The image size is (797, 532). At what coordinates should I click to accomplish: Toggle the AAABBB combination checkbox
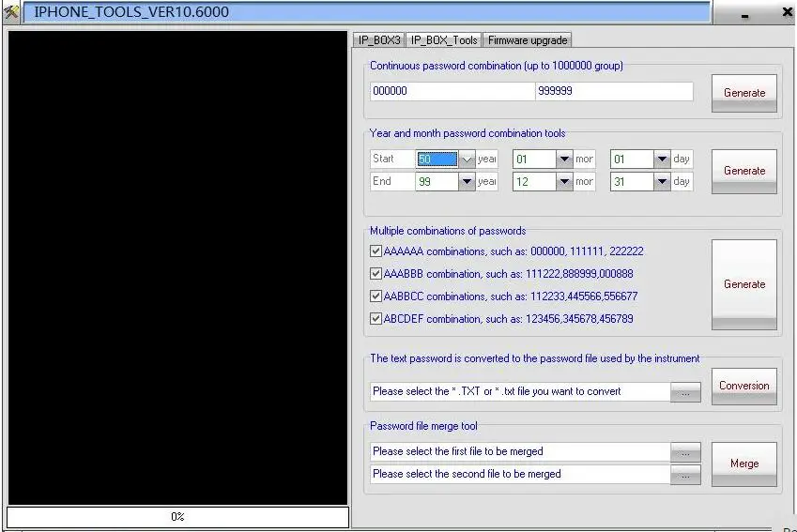pyautogui.click(x=376, y=273)
